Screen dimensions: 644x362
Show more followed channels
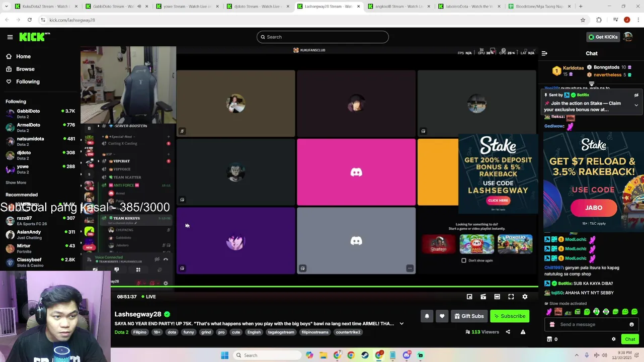point(16,183)
